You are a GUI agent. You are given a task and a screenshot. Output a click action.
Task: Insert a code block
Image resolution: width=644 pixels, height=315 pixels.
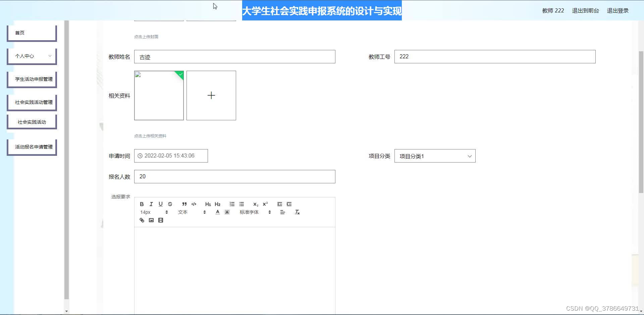tap(194, 204)
